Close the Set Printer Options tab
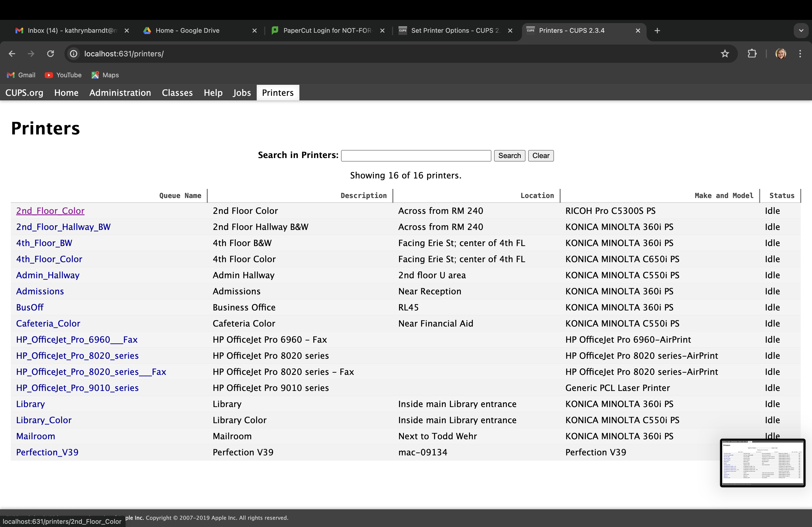The height and width of the screenshot is (527, 812). [510, 31]
